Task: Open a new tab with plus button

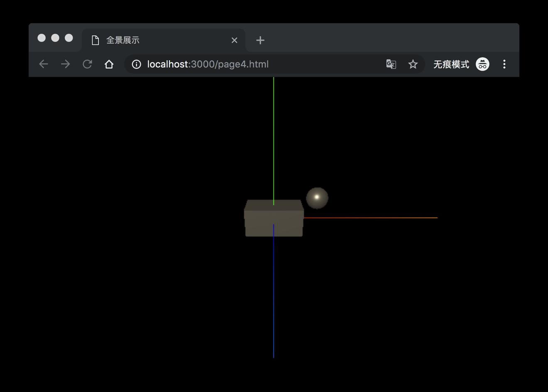Action: click(x=260, y=40)
